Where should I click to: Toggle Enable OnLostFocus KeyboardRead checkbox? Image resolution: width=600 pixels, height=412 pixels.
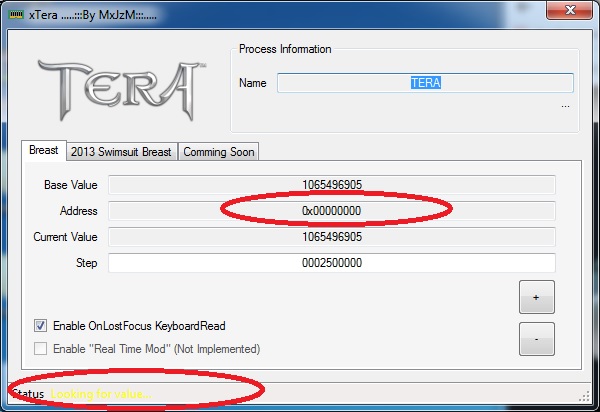(x=41, y=325)
